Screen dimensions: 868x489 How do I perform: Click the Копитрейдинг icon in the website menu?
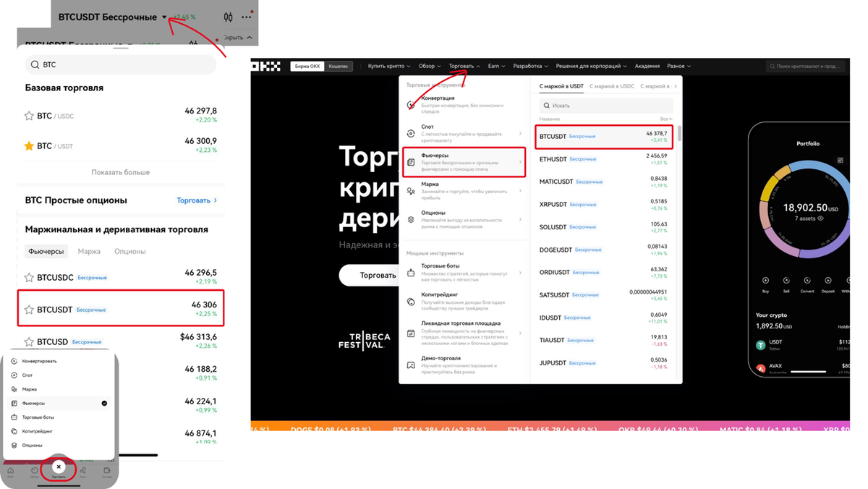coord(411,302)
